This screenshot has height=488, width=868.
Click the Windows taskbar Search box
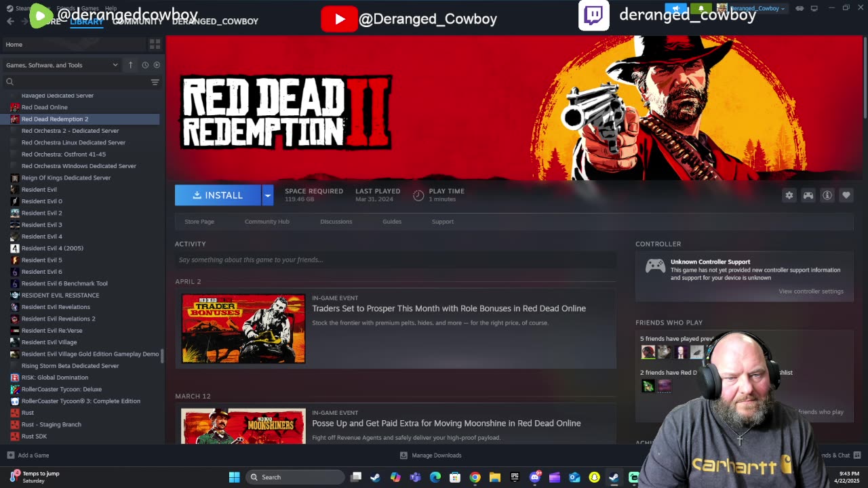click(x=294, y=477)
